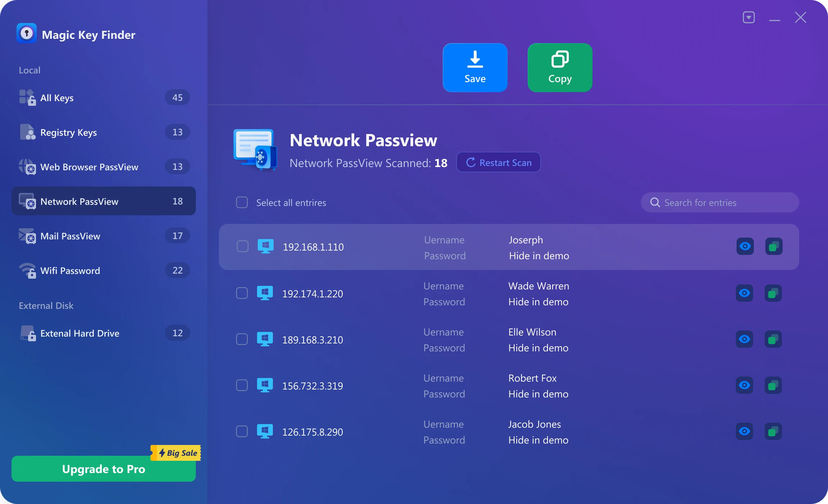Viewport: 828px width, 504px height.
Task: Click Upgrade to Pro
Action: (103, 469)
